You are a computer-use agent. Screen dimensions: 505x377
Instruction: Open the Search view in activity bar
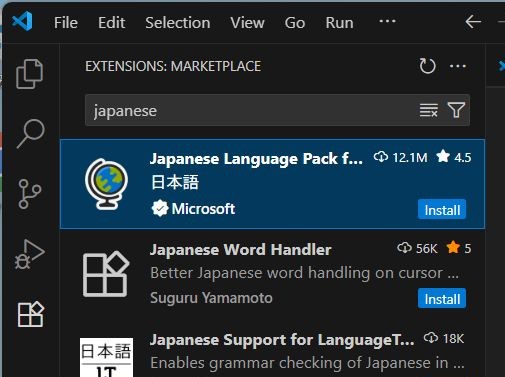30,133
